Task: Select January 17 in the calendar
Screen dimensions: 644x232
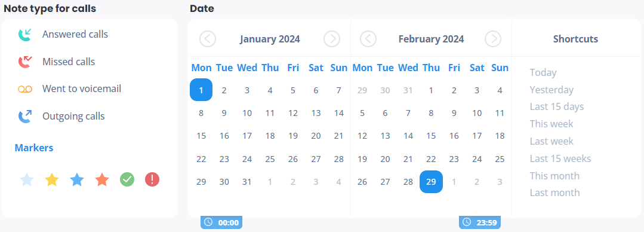Action: point(247,136)
